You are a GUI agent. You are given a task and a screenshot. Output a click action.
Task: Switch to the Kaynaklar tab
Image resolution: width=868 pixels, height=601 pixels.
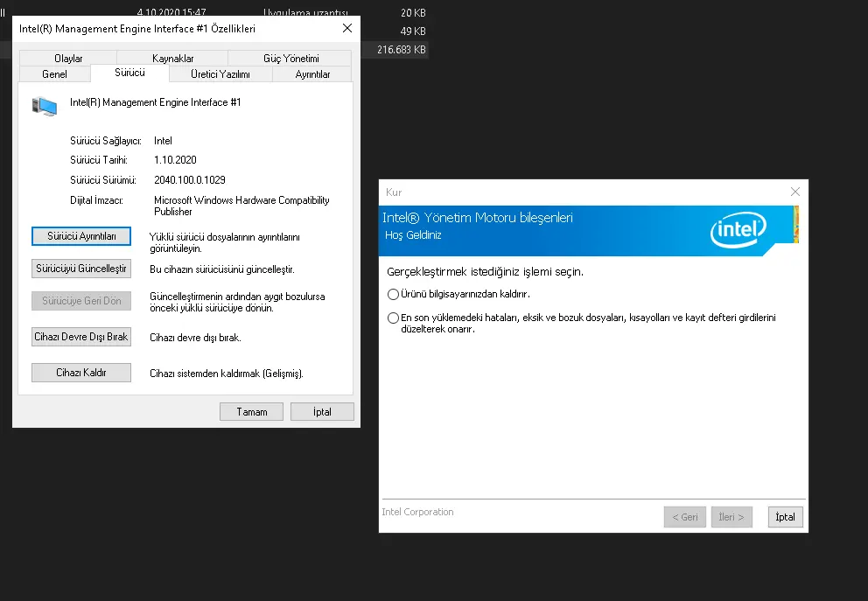[x=172, y=58]
